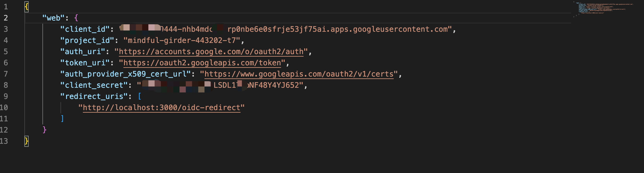Place cursor on "client_id" key
The width and height of the screenshot is (644, 173).
(x=85, y=29)
